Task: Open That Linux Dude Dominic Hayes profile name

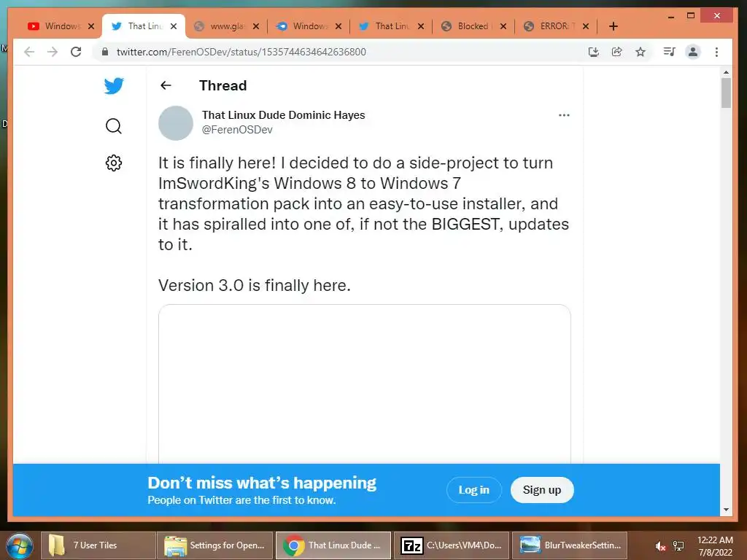Action: (284, 115)
